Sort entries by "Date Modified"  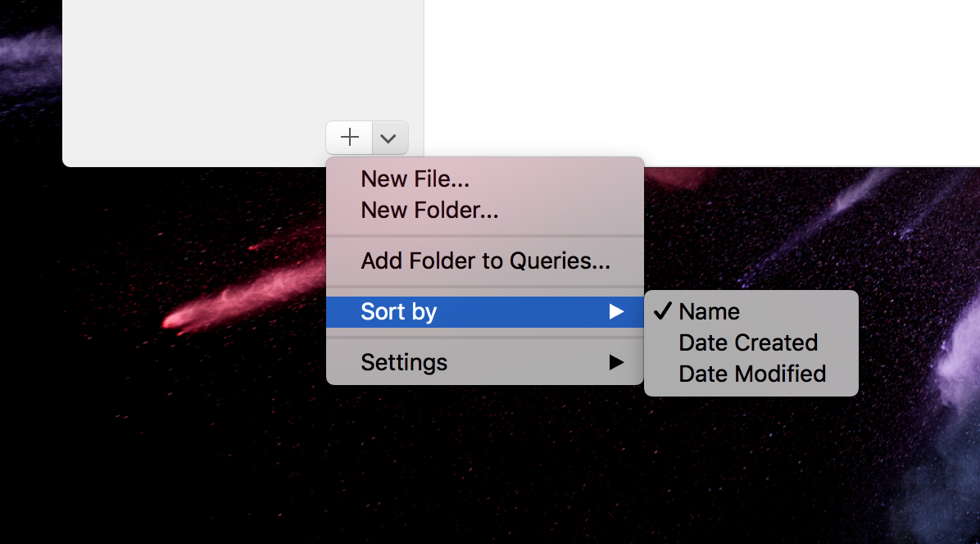(x=752, y=374)
